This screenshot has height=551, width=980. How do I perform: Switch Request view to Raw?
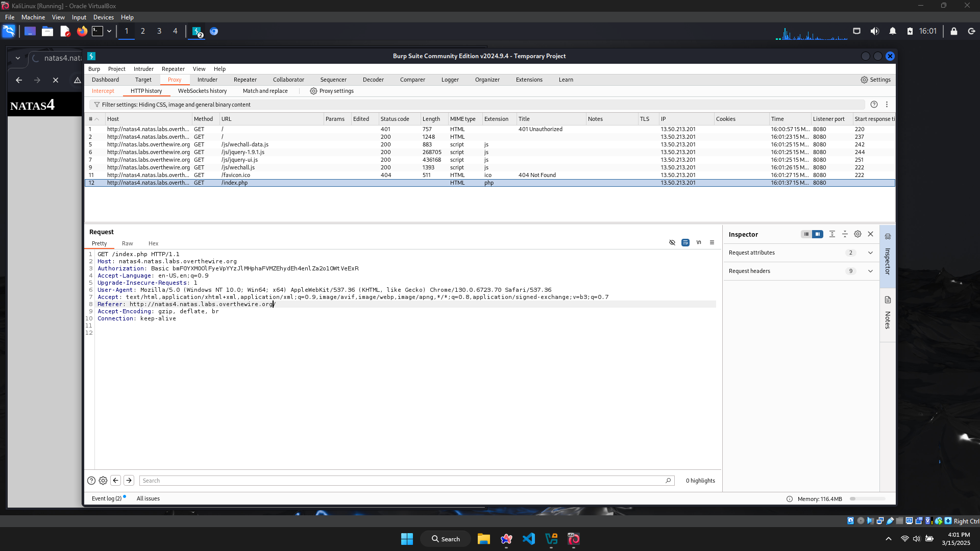[x=127, y=243]
